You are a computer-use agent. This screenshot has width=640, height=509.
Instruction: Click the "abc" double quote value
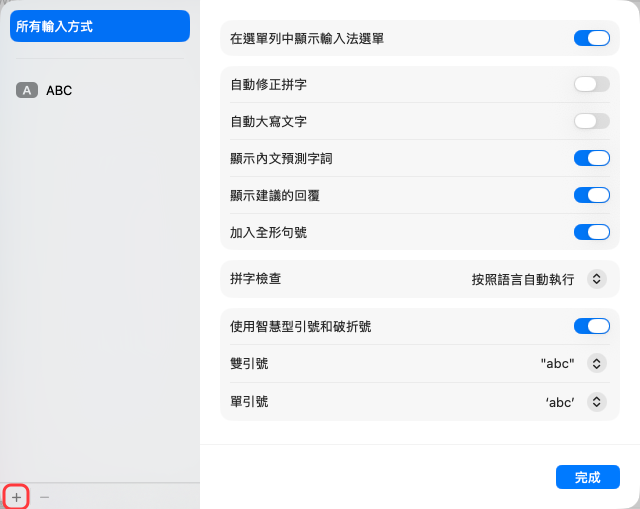558,363
